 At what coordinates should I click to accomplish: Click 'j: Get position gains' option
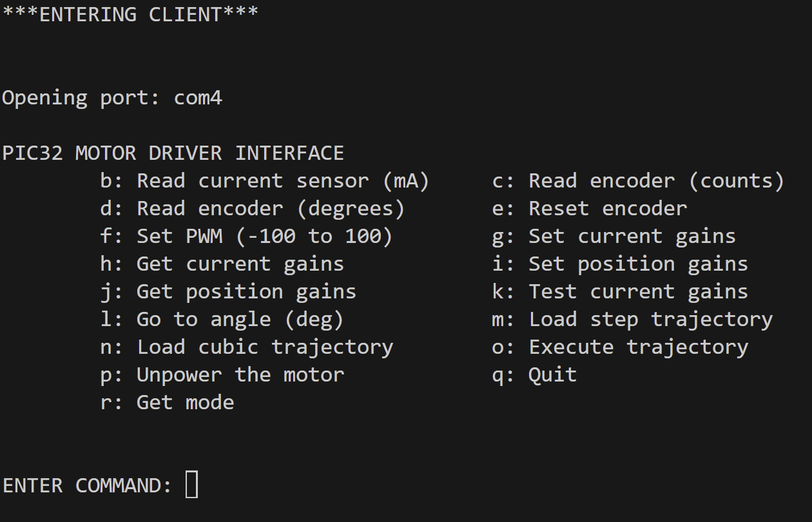click(228, 292)
